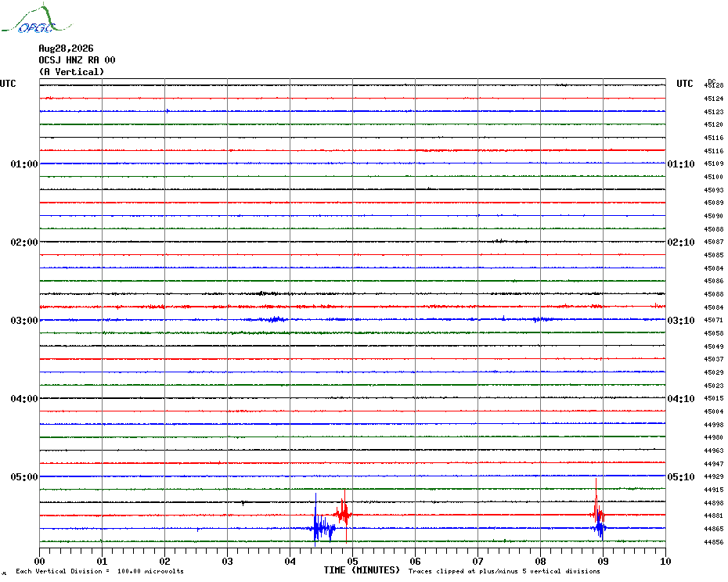Click the 10 minute axis tick label
Screen dimensions: 728x582
coord(666,561)
